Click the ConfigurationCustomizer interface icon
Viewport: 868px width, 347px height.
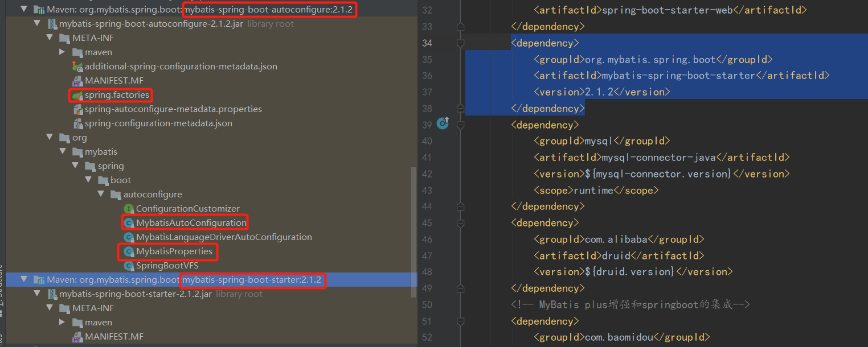click(129, 209)
